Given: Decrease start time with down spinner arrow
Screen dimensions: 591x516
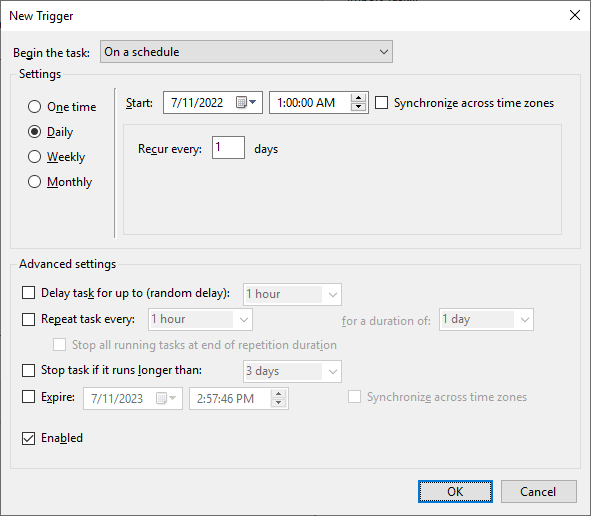Looking at the screenshot, I should pyautogui.click(x=358, y=107).
